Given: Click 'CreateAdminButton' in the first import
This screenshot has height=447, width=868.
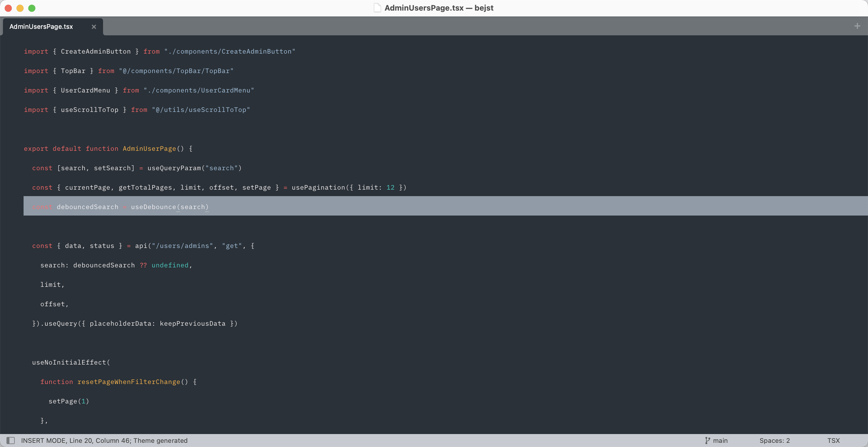Looking at the screenshot, I should click(x=96, y=52).
